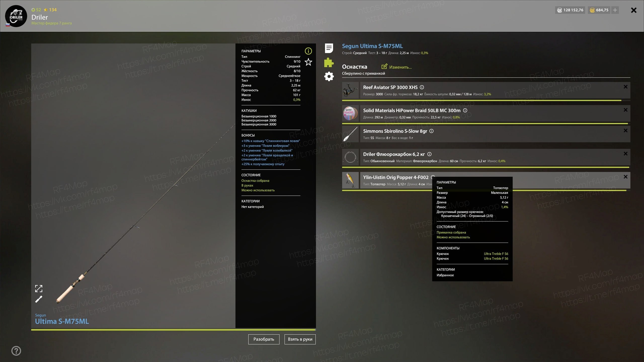
Task: Click the Ylin-Uistin Orig Popper 4-F002 name
Action: (x=396, y=177)
